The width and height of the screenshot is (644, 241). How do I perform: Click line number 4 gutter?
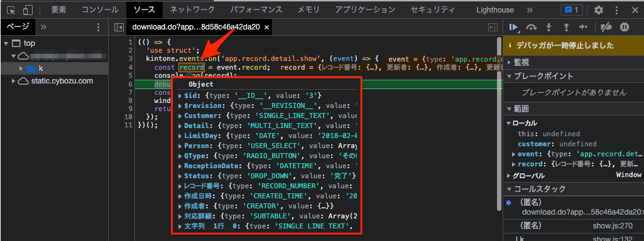point(130,67)
